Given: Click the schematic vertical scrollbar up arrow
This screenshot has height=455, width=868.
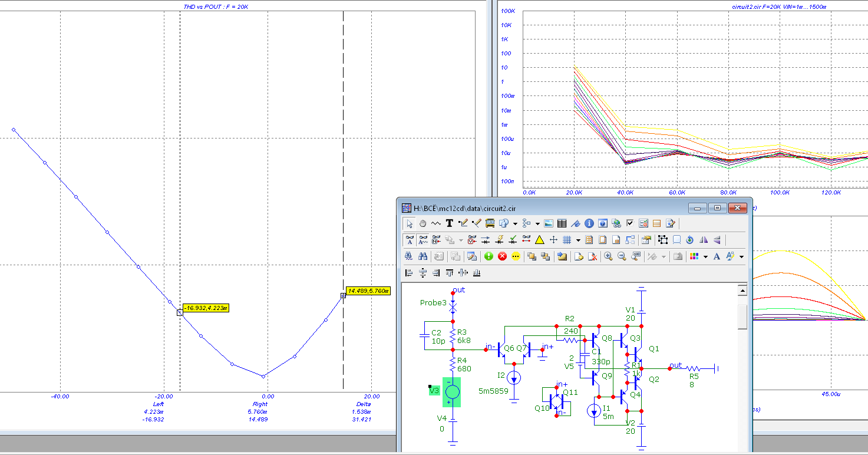Looking at the screenshot, I should (x=742, y=291).
